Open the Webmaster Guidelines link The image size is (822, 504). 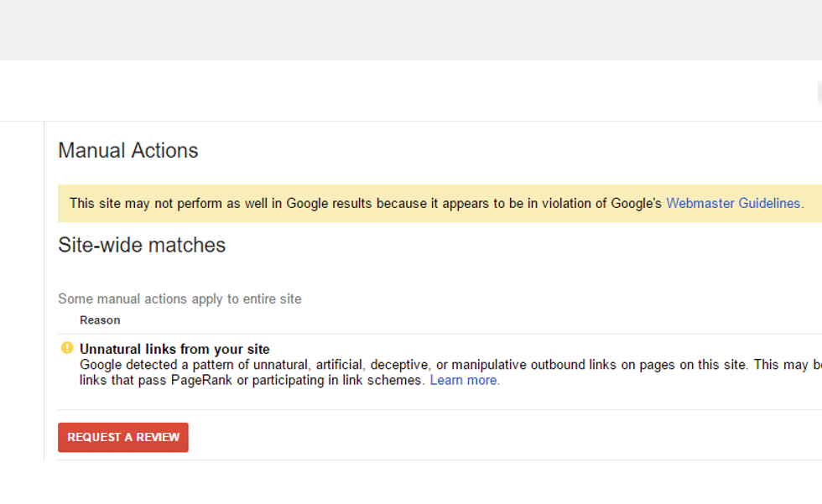click(733, 203)
